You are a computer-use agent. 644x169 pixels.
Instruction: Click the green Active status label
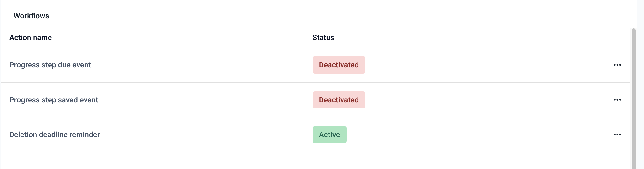pyautogui.click(x=329, y=134)
